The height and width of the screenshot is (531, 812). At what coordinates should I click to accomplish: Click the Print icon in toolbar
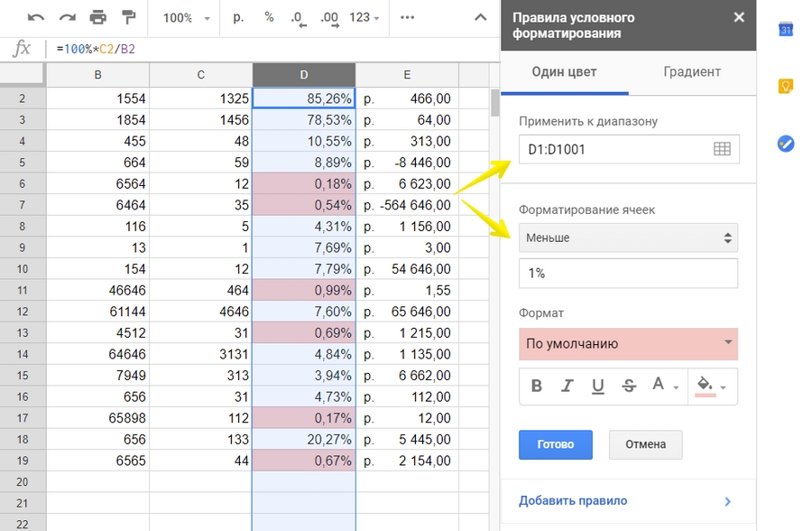pos(97,17)
